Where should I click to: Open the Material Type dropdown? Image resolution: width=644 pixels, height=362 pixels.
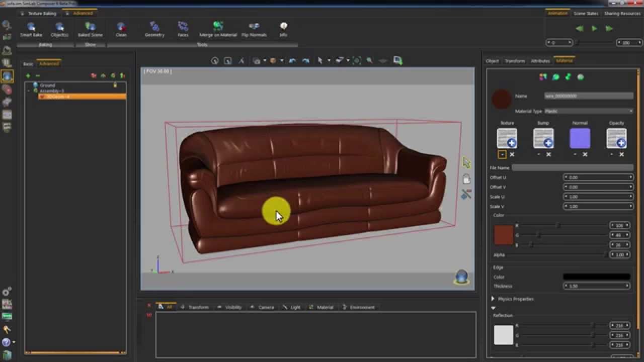click(x=589, y=111)
